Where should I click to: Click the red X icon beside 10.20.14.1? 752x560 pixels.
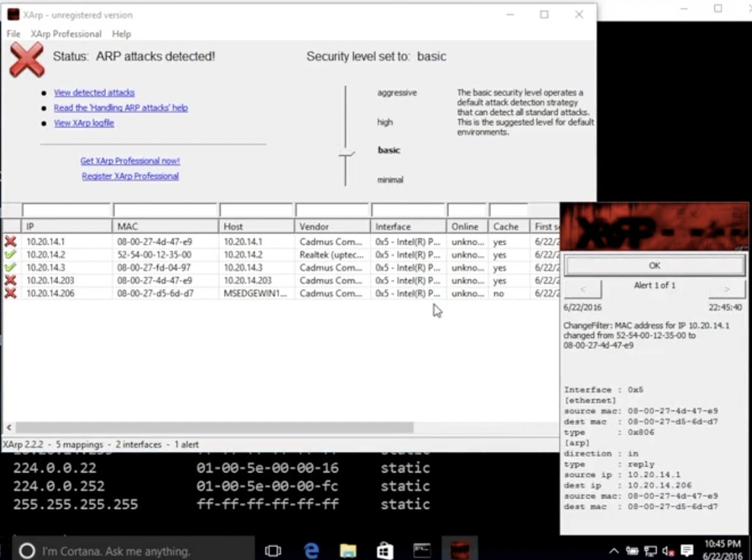click(10, 242)
